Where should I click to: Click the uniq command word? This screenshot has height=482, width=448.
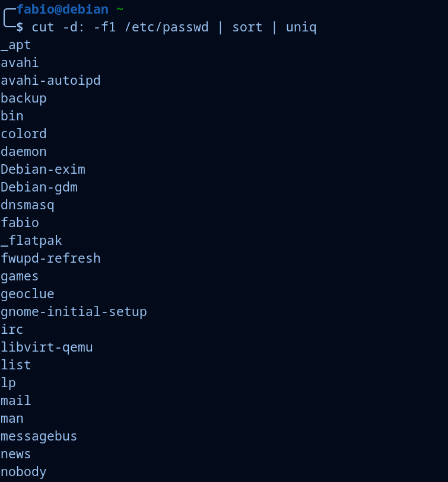coord(301,27)
